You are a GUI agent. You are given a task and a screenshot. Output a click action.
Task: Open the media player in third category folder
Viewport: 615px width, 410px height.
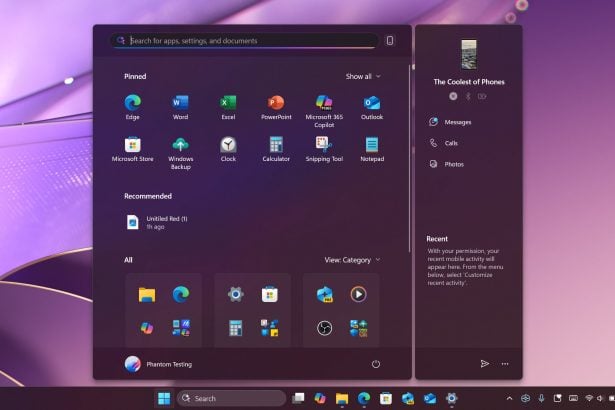[x=358, y=294]
